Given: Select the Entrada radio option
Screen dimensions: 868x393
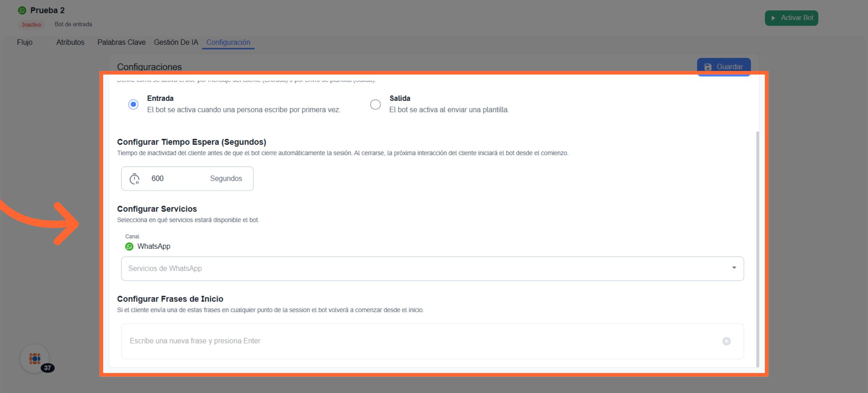Looking at the screenshot, I should [x=133, y=105].
